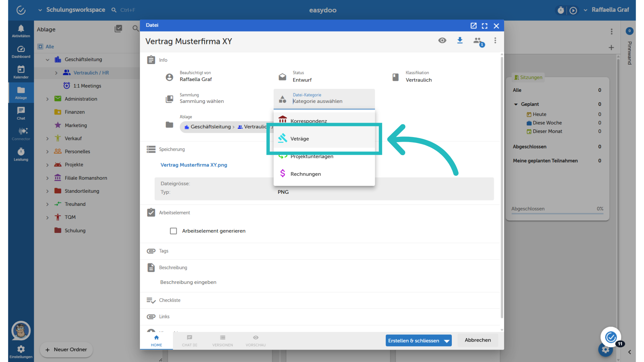The width and height of the screenshot is (644, 362).
Task: Switch to the CHAT [0] tab
Action: [x=190, y=341]
